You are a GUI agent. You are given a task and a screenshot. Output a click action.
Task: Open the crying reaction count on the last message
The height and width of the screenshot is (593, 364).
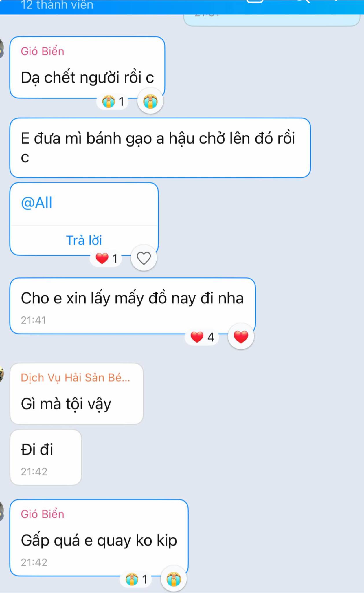pyautogui.click(x=137, y=579)
